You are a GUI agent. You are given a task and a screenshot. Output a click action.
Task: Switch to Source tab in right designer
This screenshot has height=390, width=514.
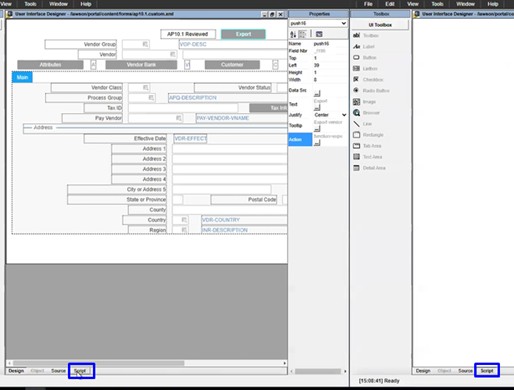click(465, 371)
